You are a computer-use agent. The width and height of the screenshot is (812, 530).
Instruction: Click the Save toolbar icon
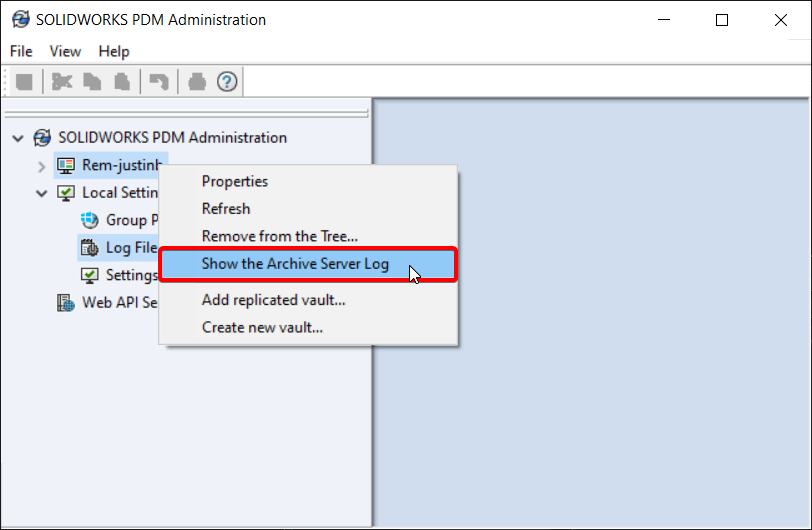(x=24, y=82)
